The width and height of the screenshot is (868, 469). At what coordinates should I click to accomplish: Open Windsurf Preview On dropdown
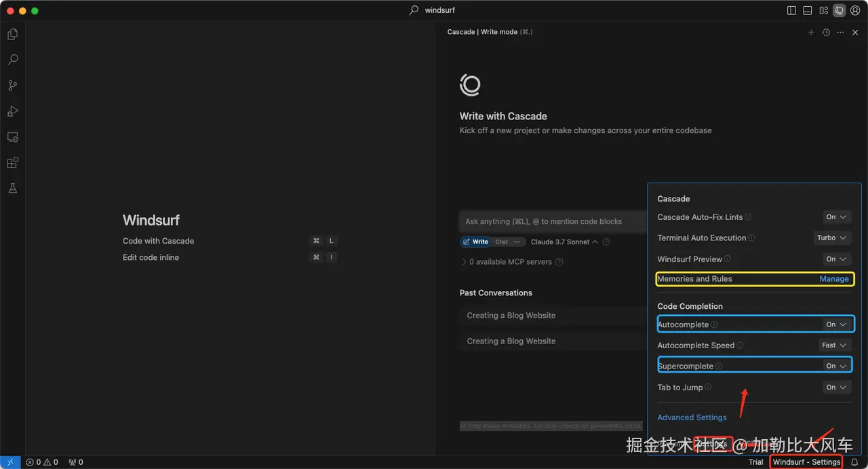(836, 259)
